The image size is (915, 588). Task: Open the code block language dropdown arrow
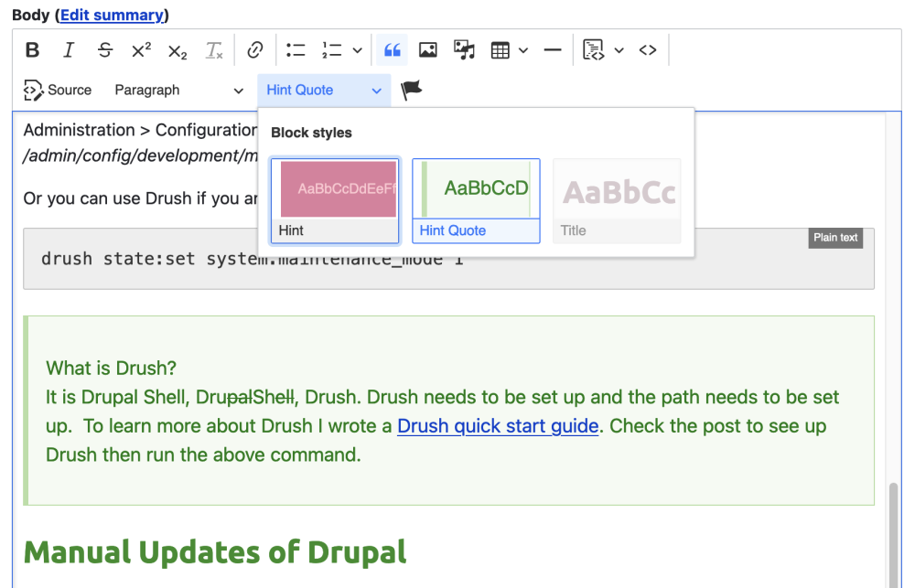coord(619,50)
